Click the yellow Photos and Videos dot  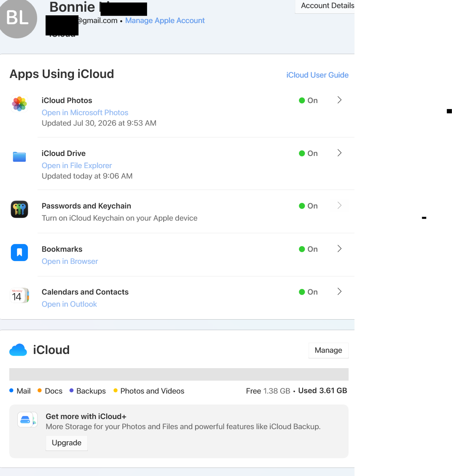[x=116, y=390]
